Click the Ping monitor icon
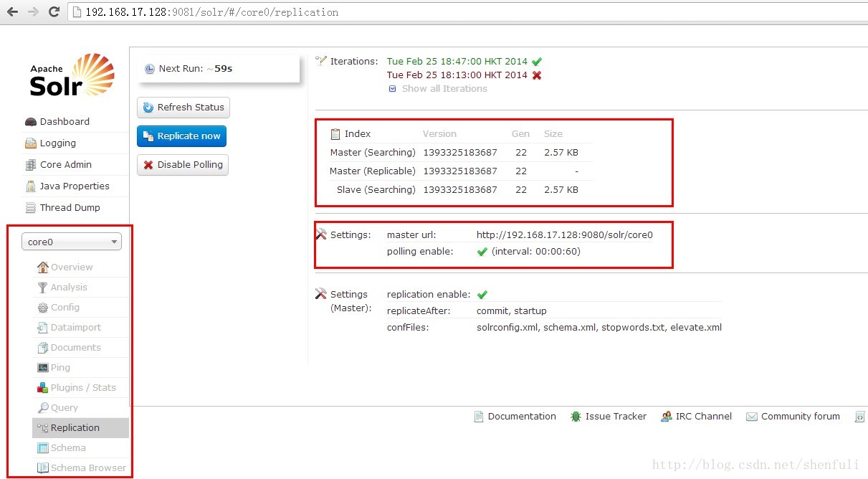 click(43, 368)
